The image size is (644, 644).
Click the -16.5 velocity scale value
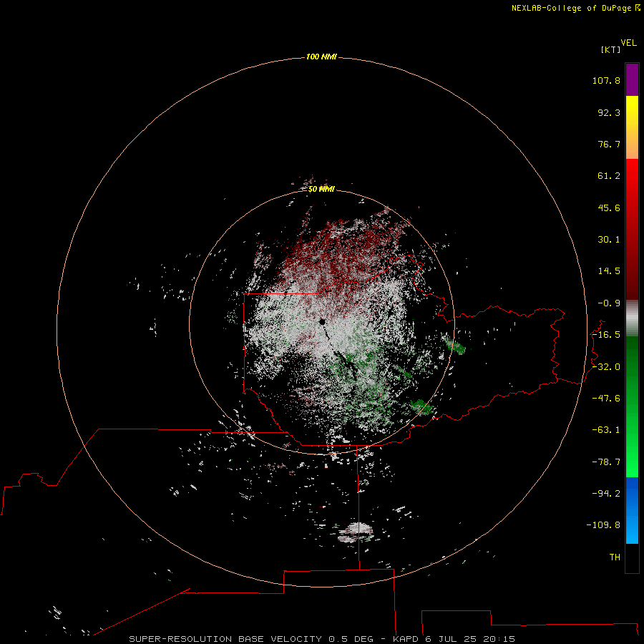[606, 335]
